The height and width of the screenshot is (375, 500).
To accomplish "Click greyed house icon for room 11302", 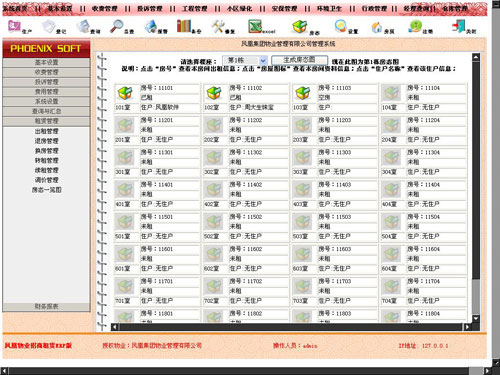I will pos(214,158).
